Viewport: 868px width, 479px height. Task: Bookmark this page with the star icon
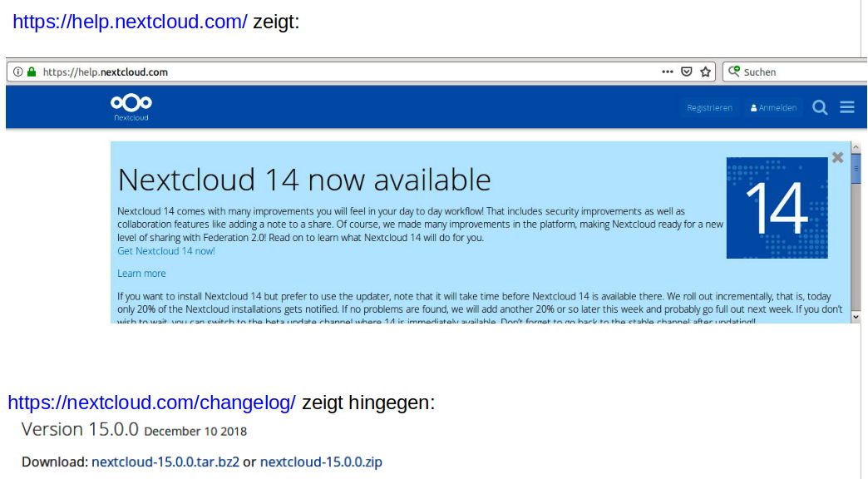[x=705, y=72]
